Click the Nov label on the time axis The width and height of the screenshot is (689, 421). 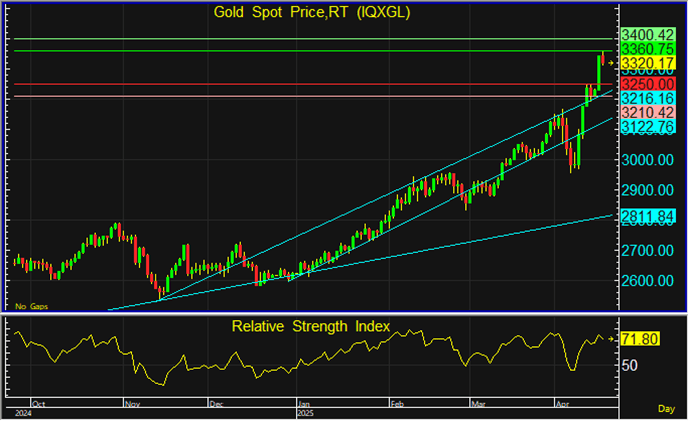132,402
